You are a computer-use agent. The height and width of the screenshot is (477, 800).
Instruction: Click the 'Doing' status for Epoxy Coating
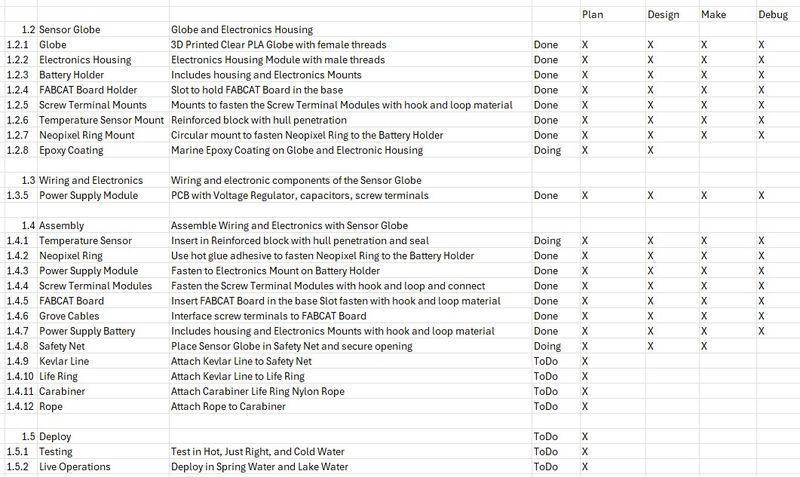548,150
